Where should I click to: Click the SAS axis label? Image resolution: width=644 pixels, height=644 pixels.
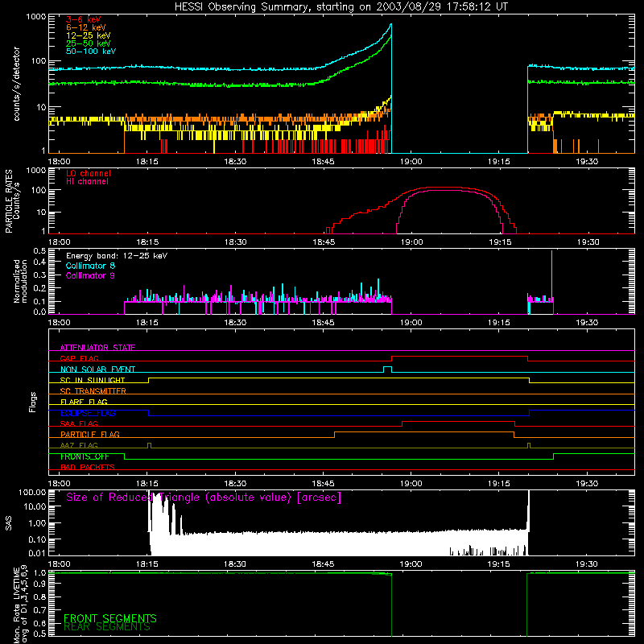9,523
